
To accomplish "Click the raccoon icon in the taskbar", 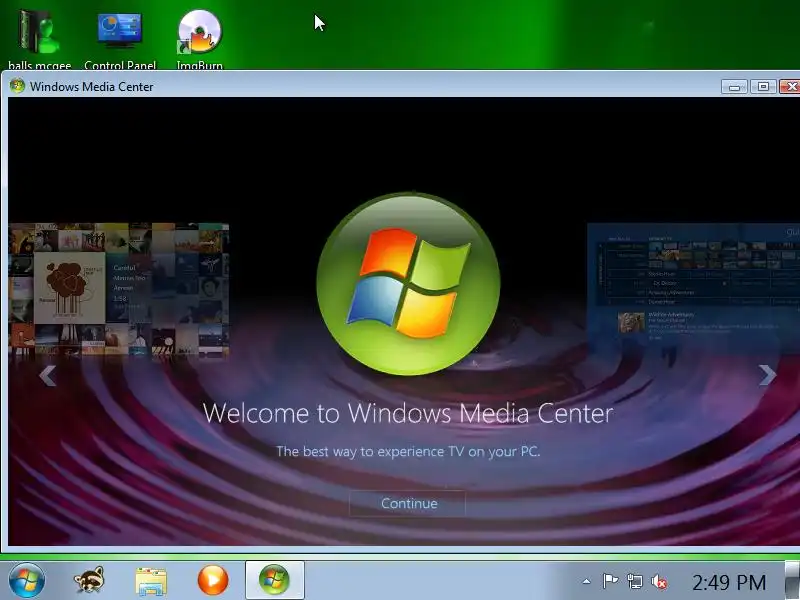I will coord(89,580).
